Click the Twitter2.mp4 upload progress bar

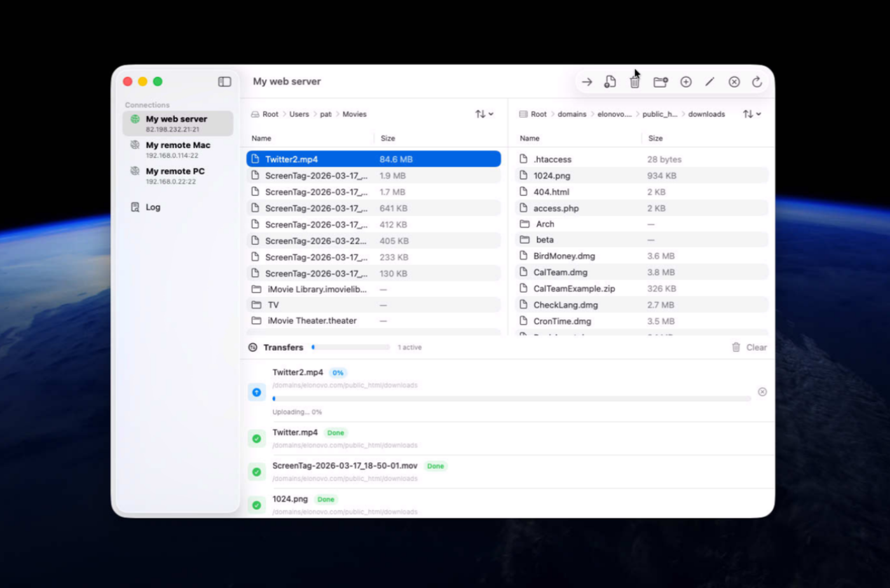(512, 399)
